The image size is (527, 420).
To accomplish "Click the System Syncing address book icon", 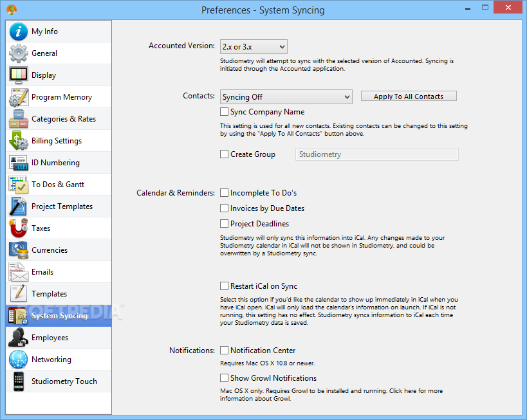I will [x=19, y=316].
